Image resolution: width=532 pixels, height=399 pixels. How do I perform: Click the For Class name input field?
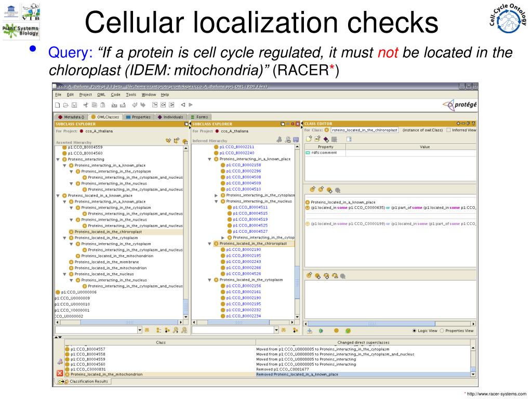coord(364,130)
